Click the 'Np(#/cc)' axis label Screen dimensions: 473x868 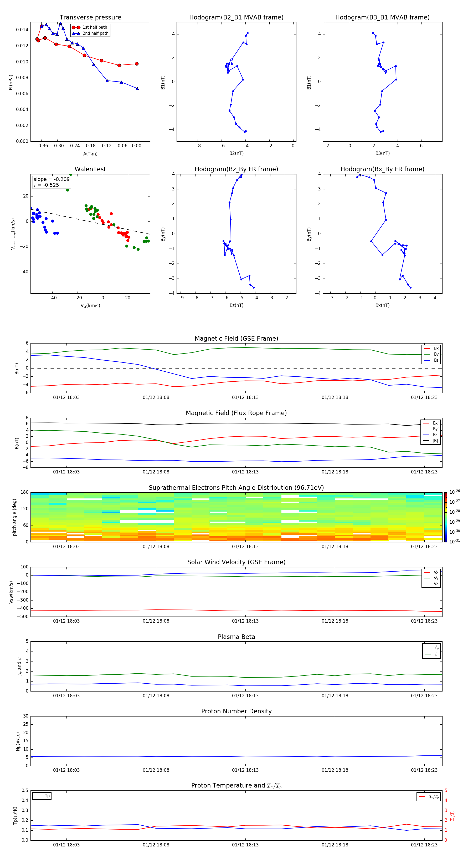(x=18, y=741)
